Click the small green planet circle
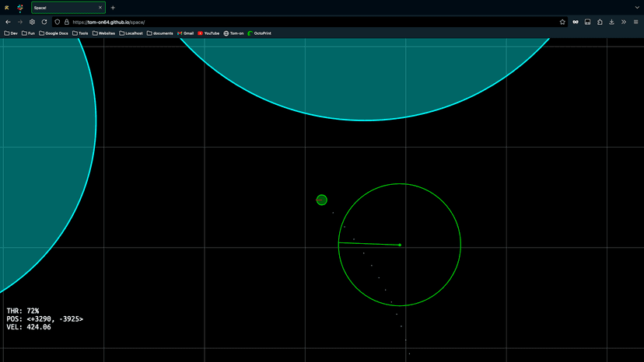The image size is (644, 362). 321,200
